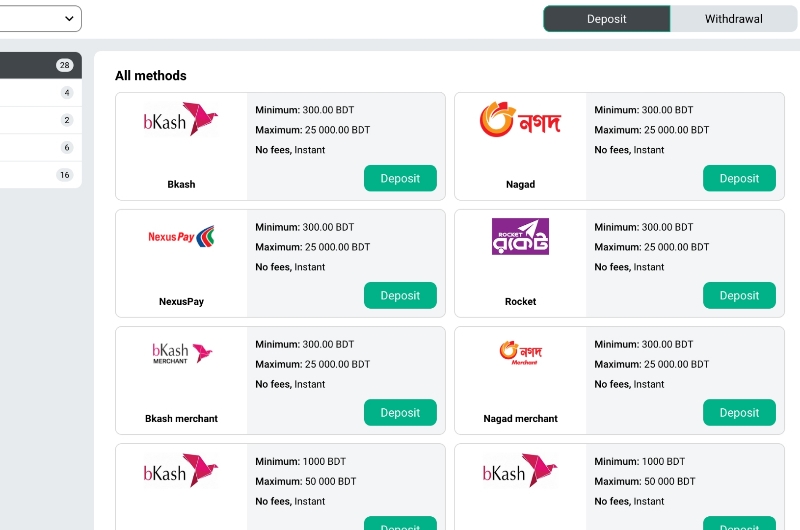This screenshot has width=800, height=530.
Task: Click the purple Rocket logo
Action: pyautogui.click(x=520, y=236)
